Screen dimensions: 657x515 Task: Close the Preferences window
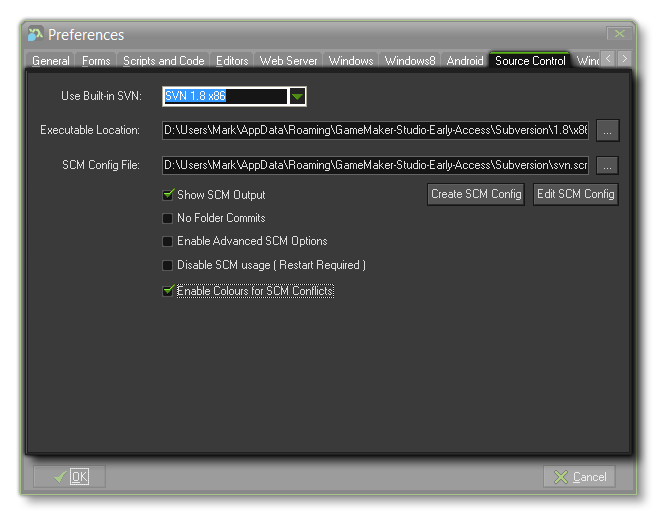click(619, 34)
